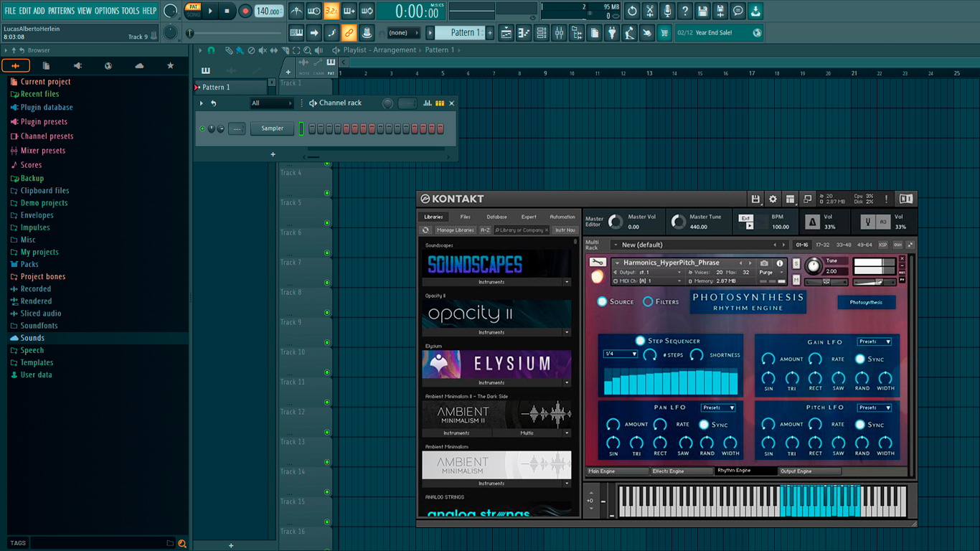Image resolution: width=980 pixels, height=551 pixels.
Task: Open the (none) pattern dropdown
Action: tap(404, 33)
